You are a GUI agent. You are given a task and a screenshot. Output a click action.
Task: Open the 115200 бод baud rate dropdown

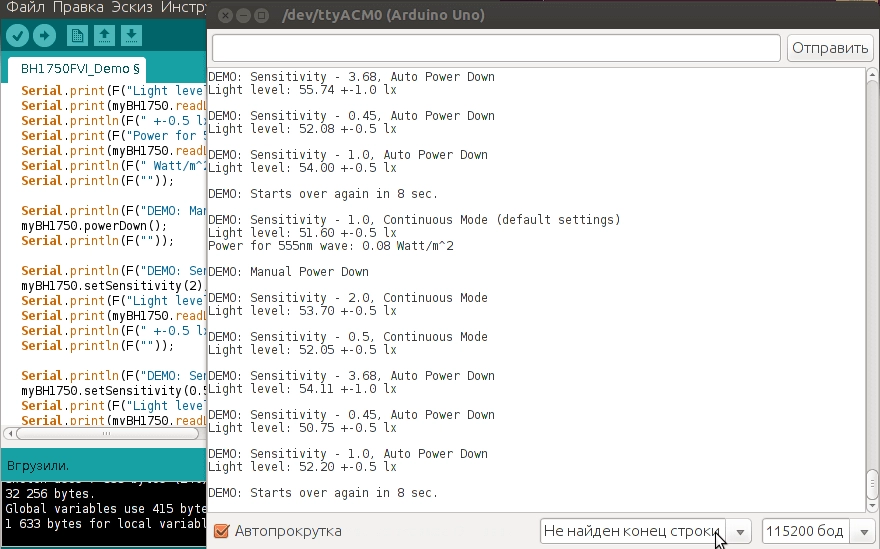pos(818,531)
